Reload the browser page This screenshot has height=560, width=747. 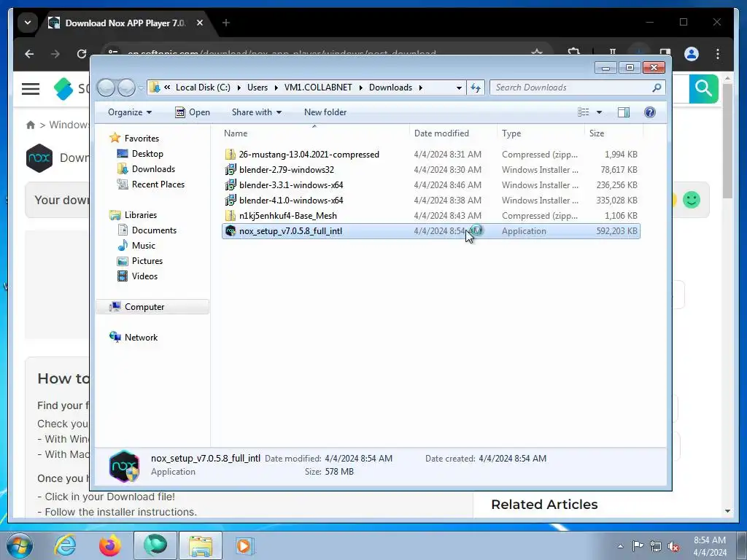82,54
